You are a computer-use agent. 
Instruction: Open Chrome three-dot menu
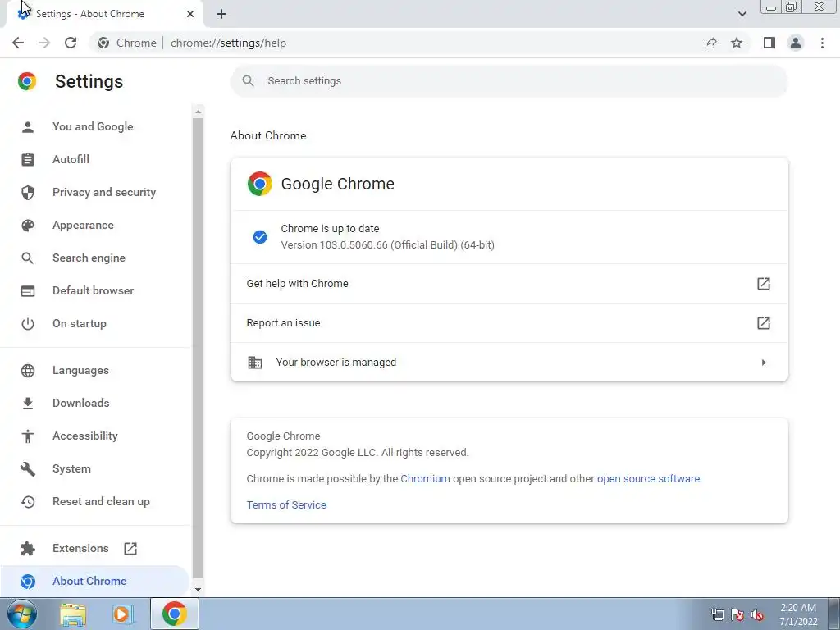[x=822, y=43]
